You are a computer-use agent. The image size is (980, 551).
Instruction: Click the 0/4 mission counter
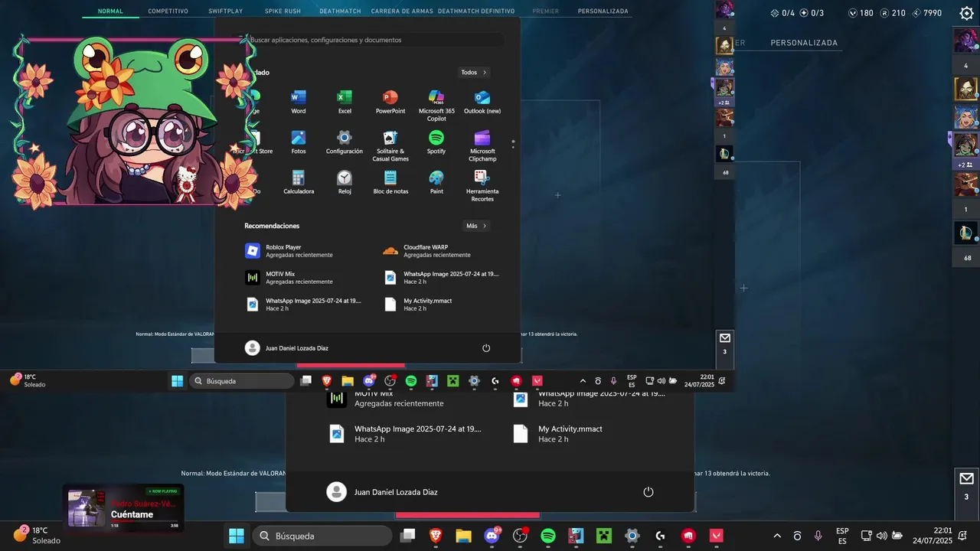click(x=782, y=13)
